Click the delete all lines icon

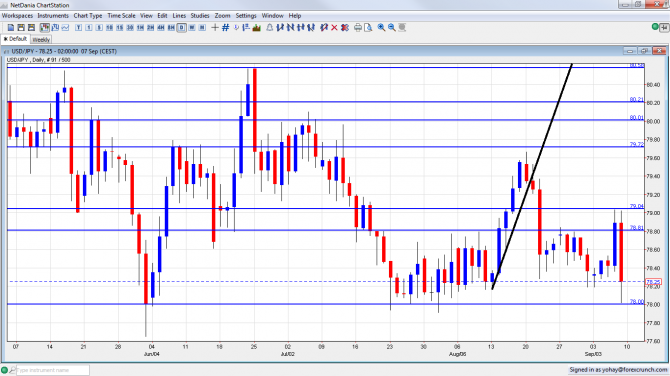coord(345,27)
